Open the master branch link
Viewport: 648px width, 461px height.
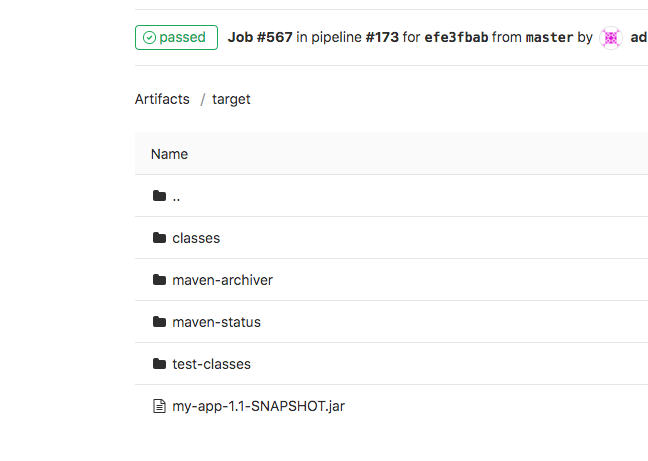(549, 37)
